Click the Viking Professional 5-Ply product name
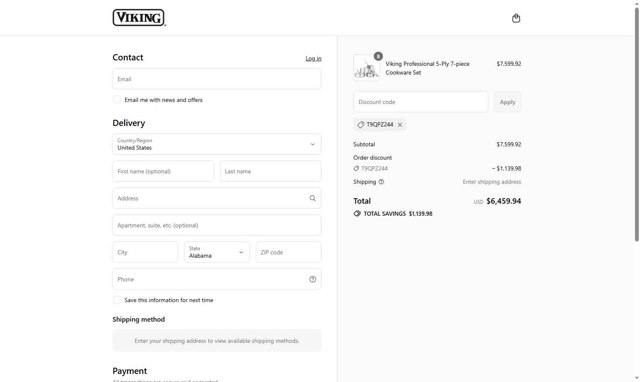 pyautogui.click(x=427, y=68)
